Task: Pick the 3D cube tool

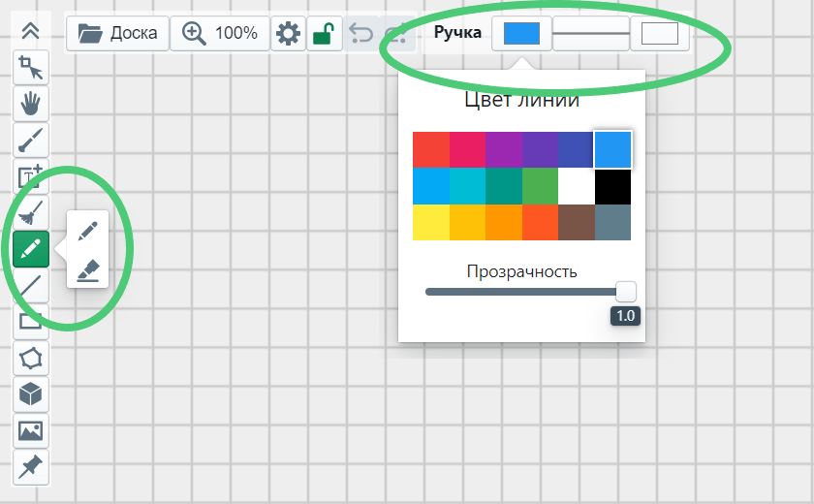Action: pos(31,394)
